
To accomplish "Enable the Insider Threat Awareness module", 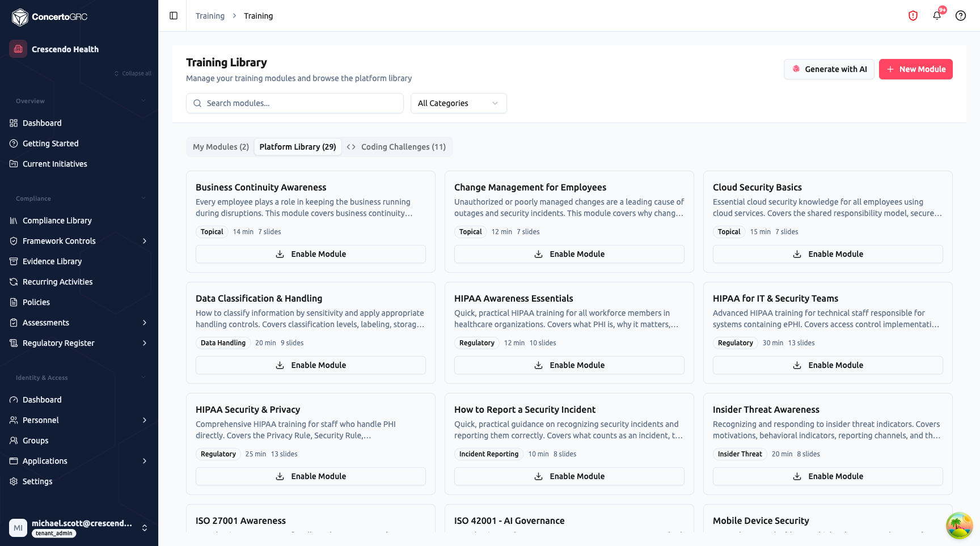I will click(x=828, y=476).
